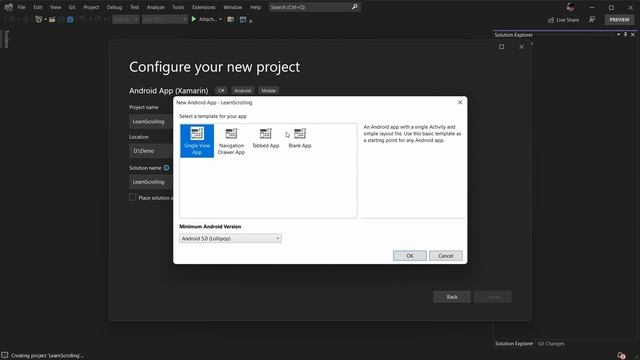Click the Location input field
The width and height of the screenshot is (640, 360).
pyautogui.click(x=151, y=151)
